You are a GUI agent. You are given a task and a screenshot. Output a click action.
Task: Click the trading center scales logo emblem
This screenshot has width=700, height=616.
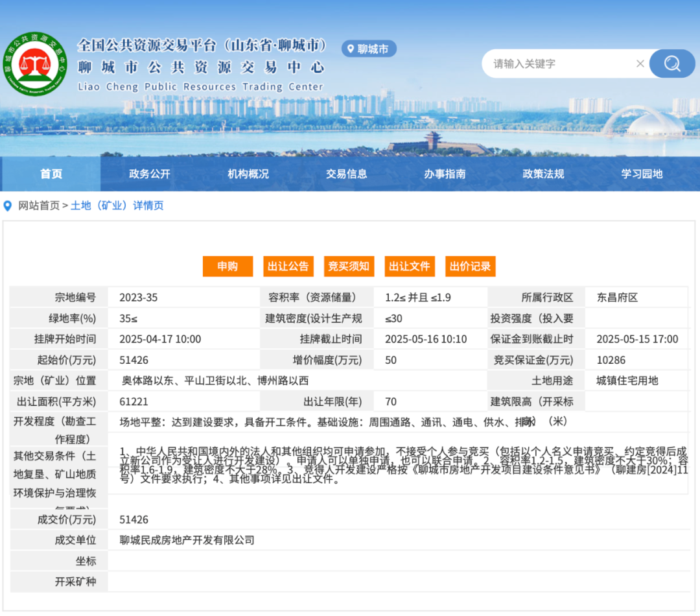[x=36, y=62]
